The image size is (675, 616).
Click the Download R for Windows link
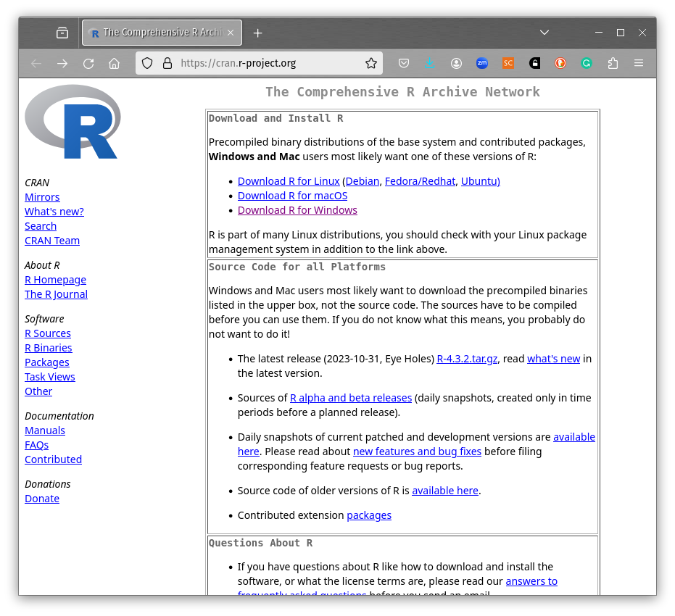pyautogui.click(x=297, y=211)
